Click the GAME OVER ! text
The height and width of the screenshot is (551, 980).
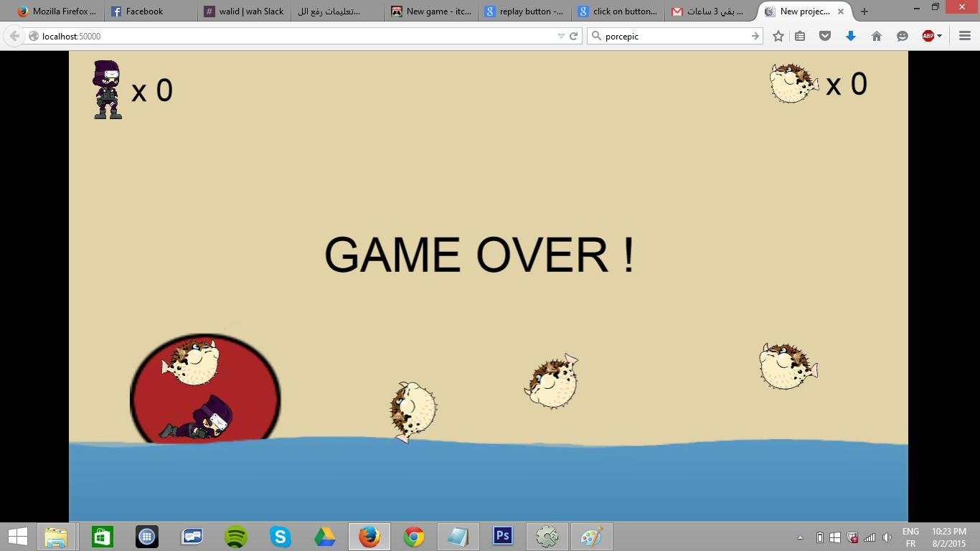point(479,255)
